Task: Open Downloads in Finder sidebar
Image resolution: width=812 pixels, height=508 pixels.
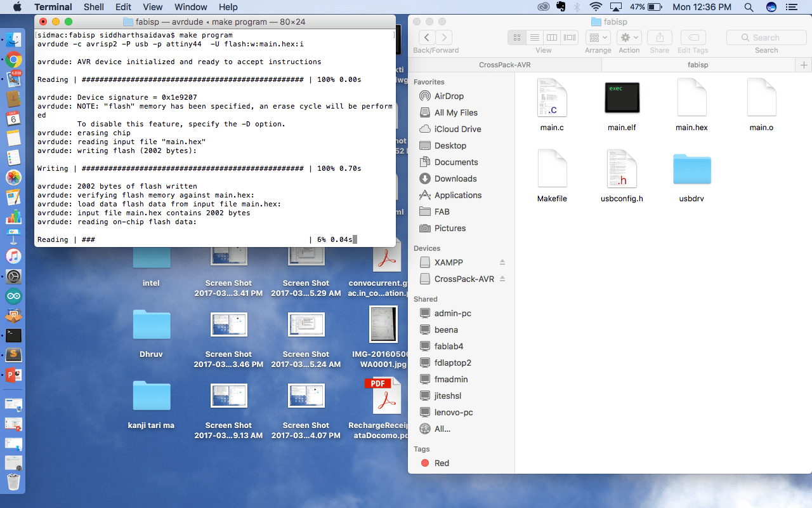Action: pyautogui.click(x=455, y=178)
